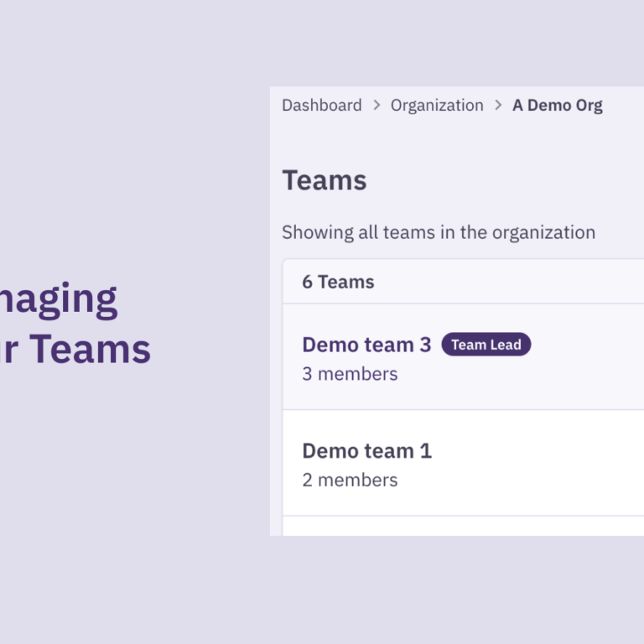Viewport: 644px width, 644px height.
Task: Click the 3 members count
Action: point(350,374)
